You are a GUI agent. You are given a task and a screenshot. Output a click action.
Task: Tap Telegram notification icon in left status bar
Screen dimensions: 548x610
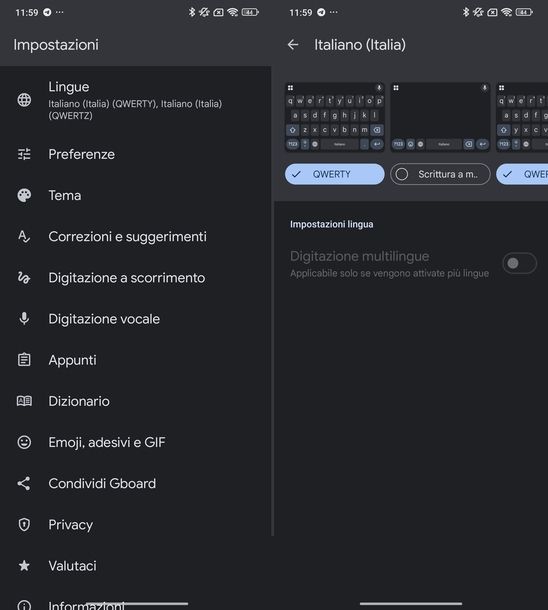pyautogui.click(x=47, y=12)
